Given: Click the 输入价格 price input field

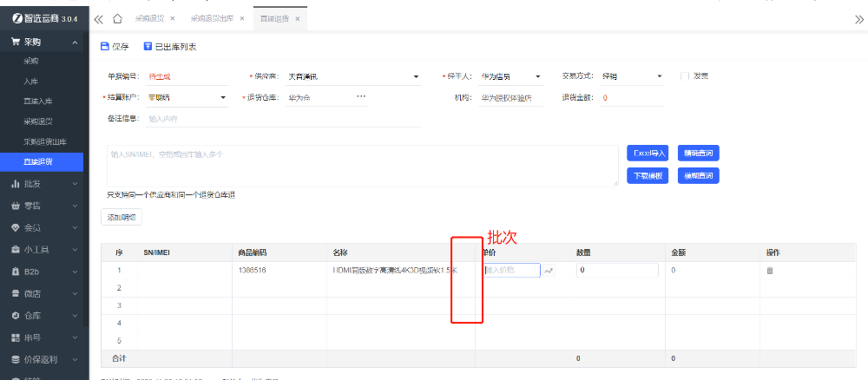Looking at the screenshot, I should click(x=510, y=271).
